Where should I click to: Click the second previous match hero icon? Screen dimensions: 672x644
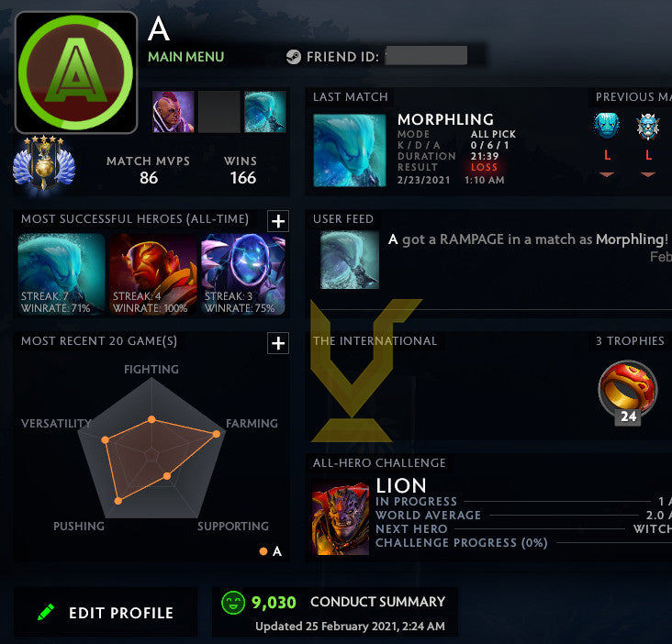tap(648, 127)
